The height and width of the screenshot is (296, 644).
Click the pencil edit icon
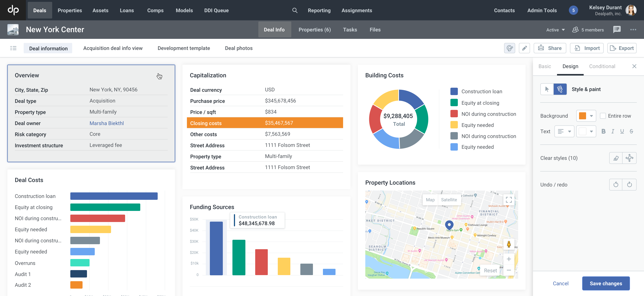point(524,48)
